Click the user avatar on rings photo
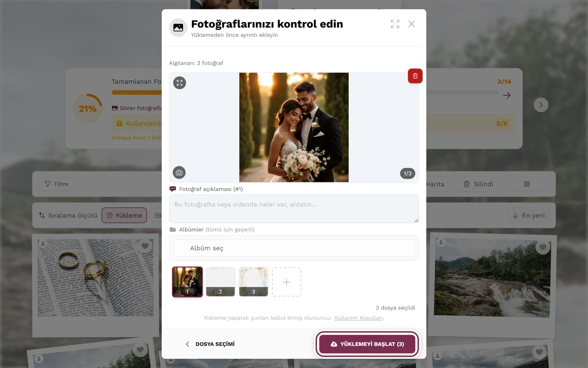Image resolution: width=588 pixels, height=368 pixels. 43,244
